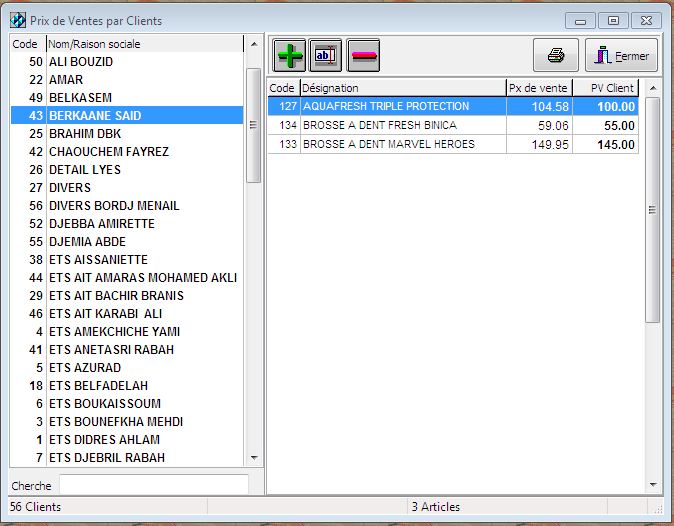Select the client row named just DIVERS
The height and width of the screenshot is (526, 674).
pos(127,188)
